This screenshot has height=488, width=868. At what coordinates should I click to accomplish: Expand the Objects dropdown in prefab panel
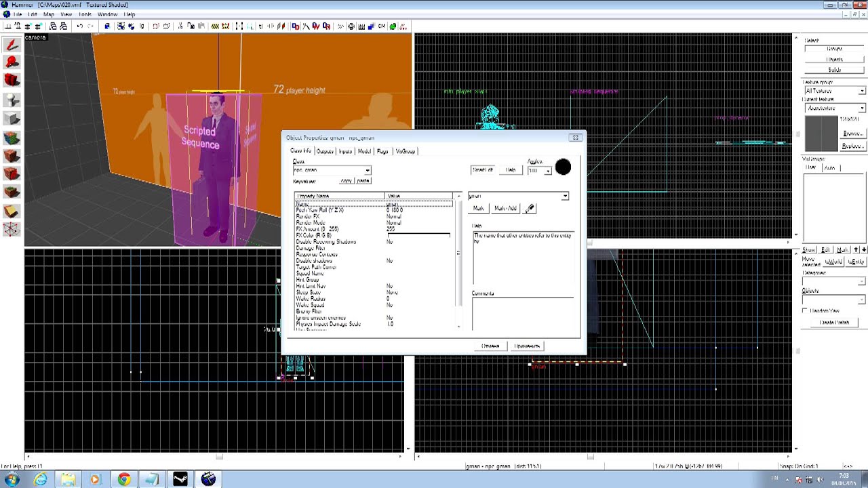tap(862, 299)
